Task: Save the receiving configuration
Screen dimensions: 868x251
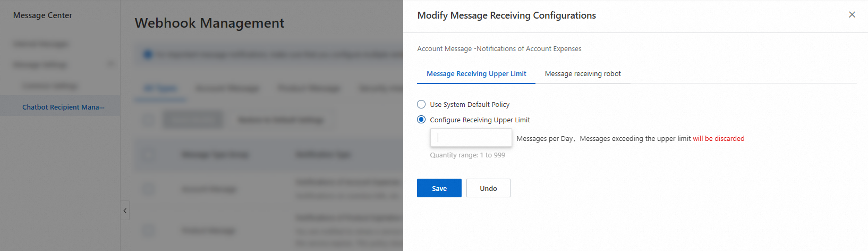Action: (439, 188)
